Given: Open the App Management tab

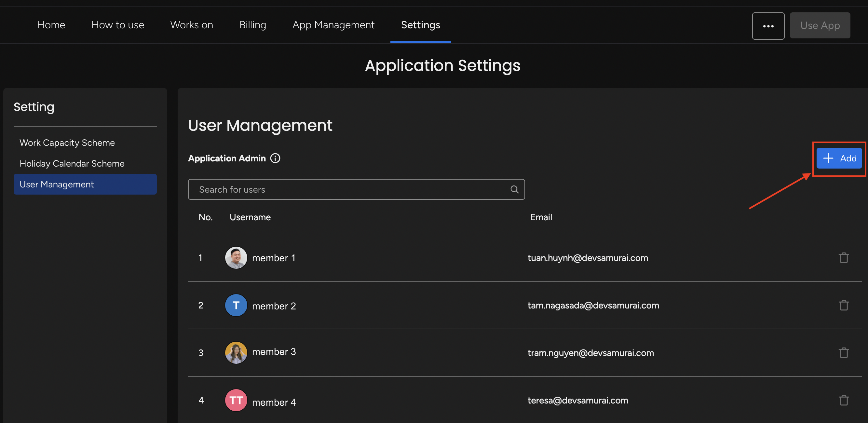Looking at the screenshot, I should click(333, 25).
